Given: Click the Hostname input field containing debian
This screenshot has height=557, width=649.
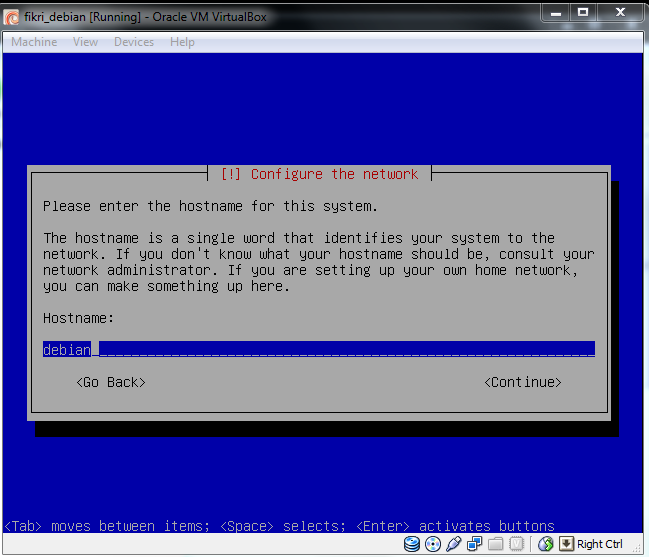Looking at the screenshot, I should tap(319, 349).
